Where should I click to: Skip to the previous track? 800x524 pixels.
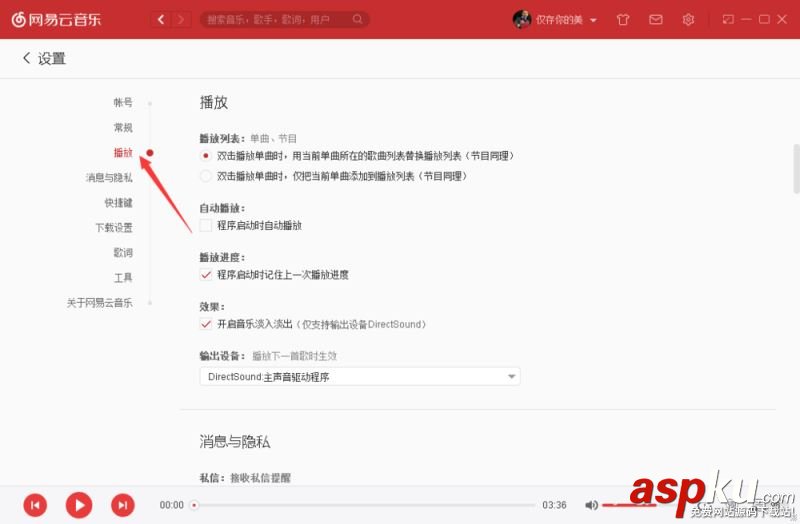click(x=35, y=505)
